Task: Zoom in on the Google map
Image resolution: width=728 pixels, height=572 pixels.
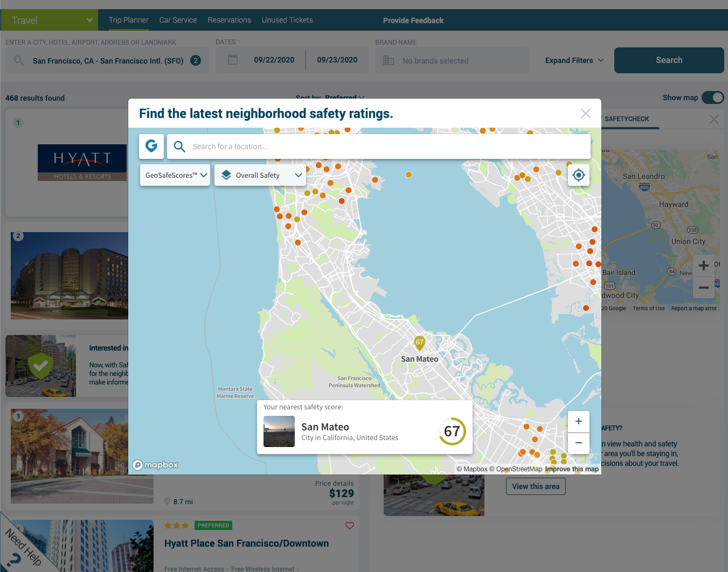Action: (x=704, y=266)
